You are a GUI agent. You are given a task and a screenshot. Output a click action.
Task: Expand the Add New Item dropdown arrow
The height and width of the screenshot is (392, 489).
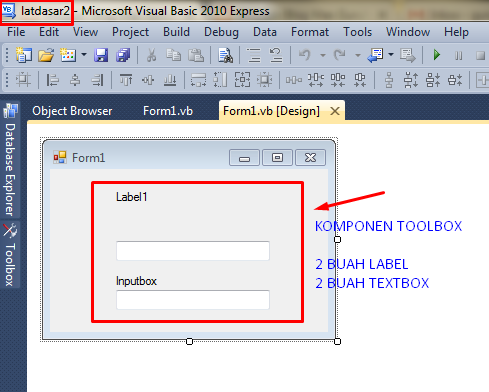click(84, 55)
